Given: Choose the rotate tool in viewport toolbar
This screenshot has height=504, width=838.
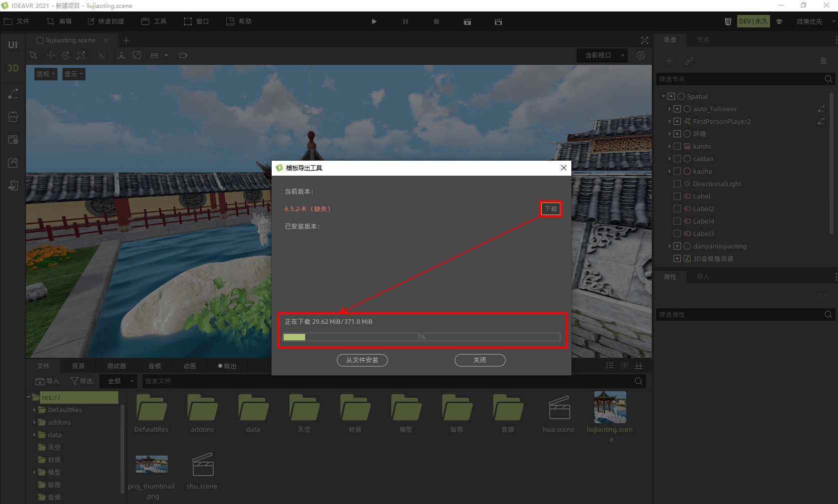Looking at the screenshot, I should click(66, 55).
